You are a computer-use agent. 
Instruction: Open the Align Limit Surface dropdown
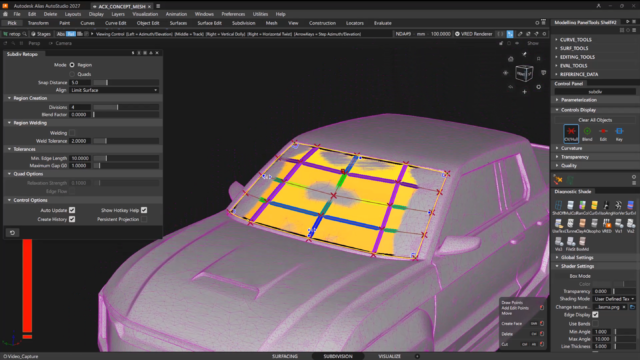click(114, 90)
